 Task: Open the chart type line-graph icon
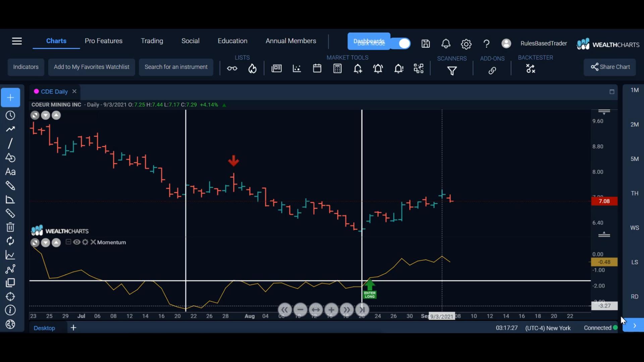(x=10, y=255)
